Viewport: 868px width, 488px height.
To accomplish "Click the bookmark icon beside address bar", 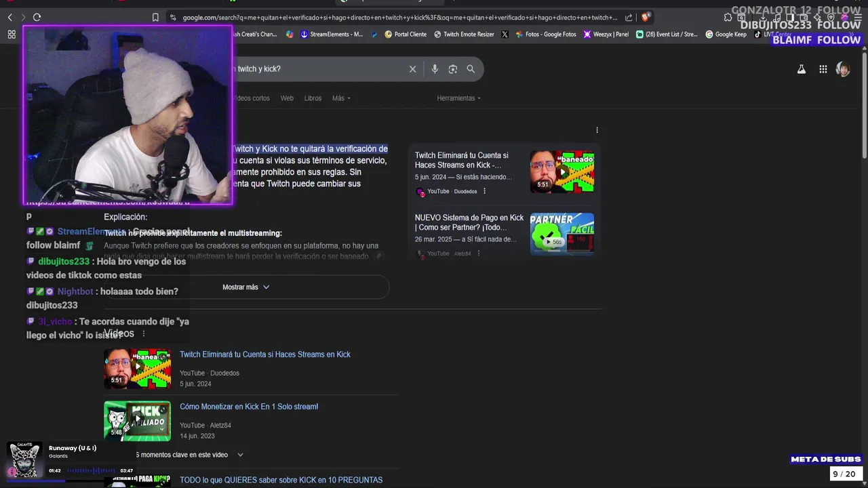I will [155, 18].
